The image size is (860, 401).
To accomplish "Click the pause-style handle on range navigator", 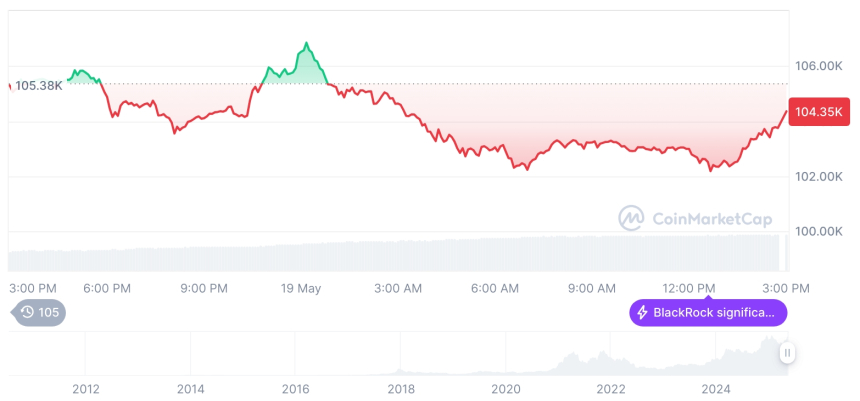I will click(x=787, y=352).
